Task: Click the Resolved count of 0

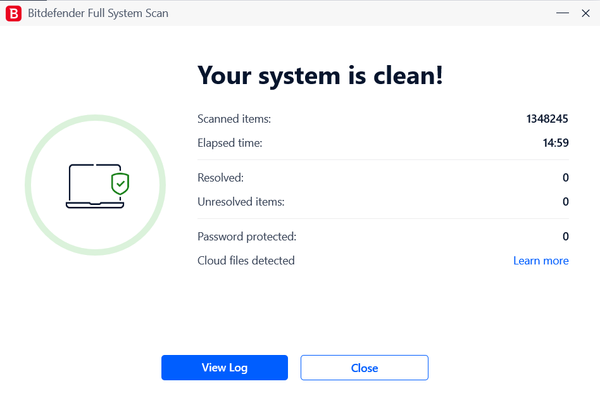Action: point(566,178)
